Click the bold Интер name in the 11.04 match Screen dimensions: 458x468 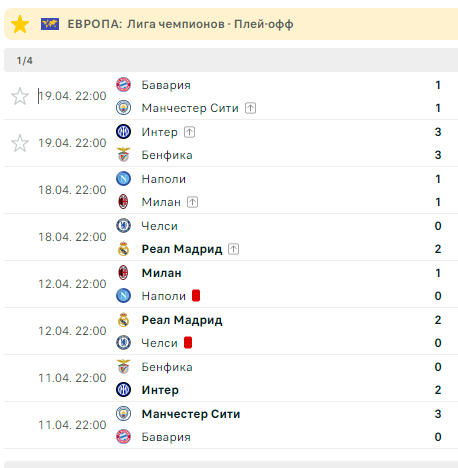click(x=160, y=390)
